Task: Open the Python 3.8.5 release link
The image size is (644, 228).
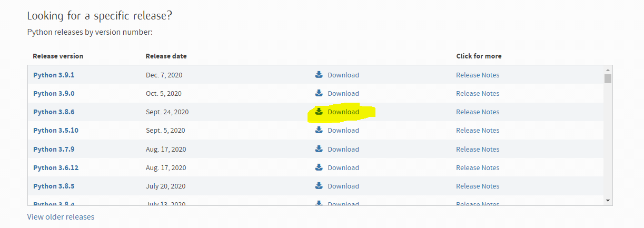Action: pyautogui.click(x=54, y=186)
